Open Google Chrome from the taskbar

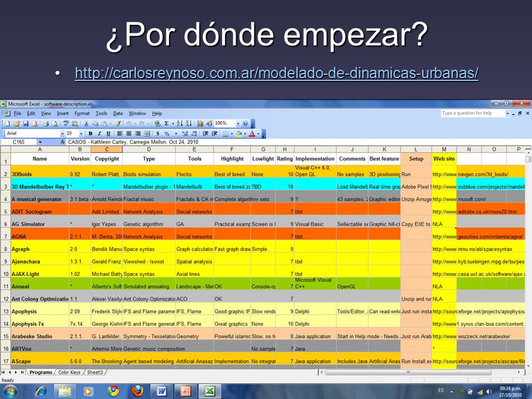tap(113, 391)
